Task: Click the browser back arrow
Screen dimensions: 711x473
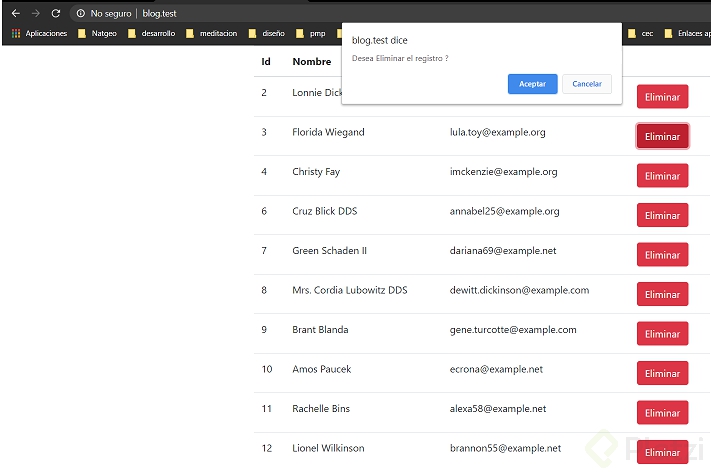Action: coord(15,13)
